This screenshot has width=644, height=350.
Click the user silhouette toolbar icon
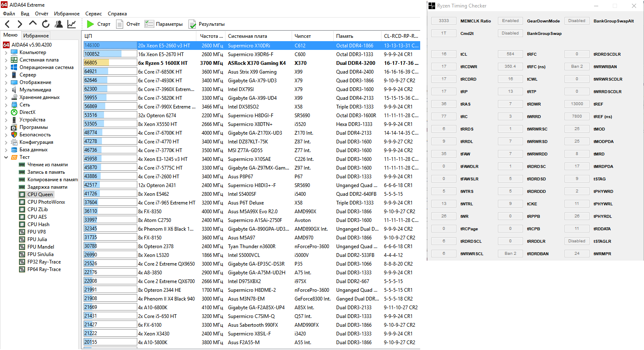click(x=59, y=24)
